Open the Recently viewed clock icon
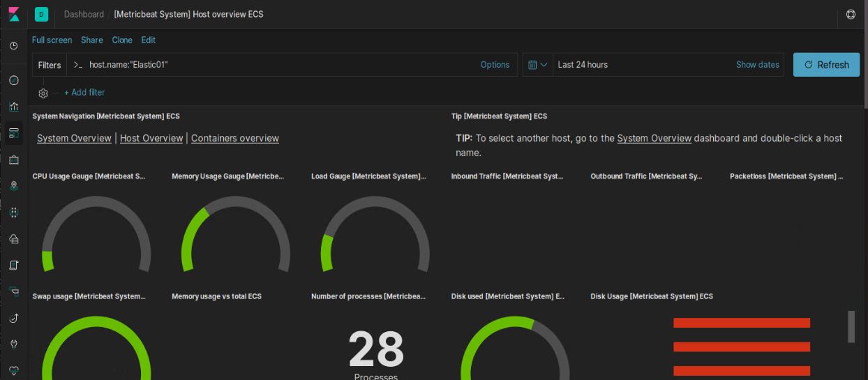The height and width of the screenshot is (380, 868). click(14, 45)
